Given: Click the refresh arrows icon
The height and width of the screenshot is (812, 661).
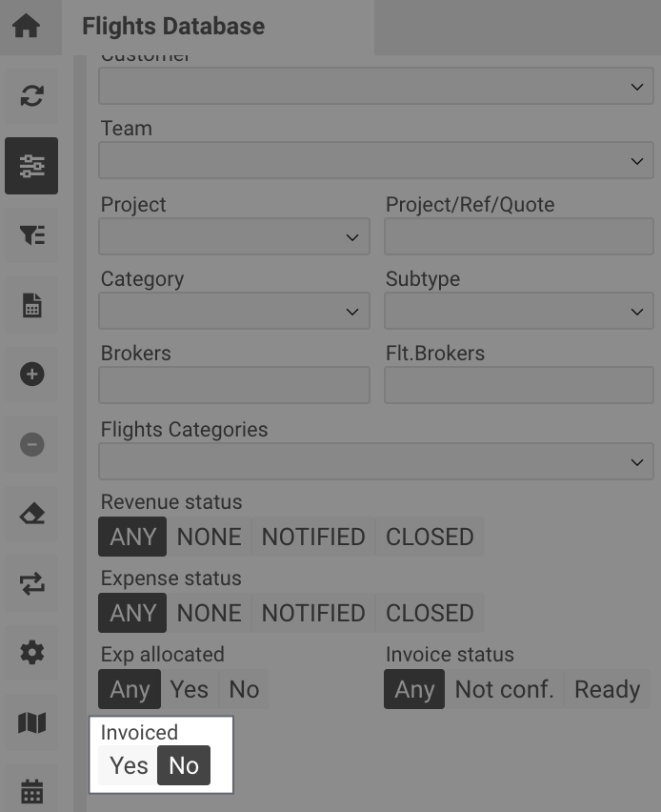Looking at the screenshot, I should 31,95.
